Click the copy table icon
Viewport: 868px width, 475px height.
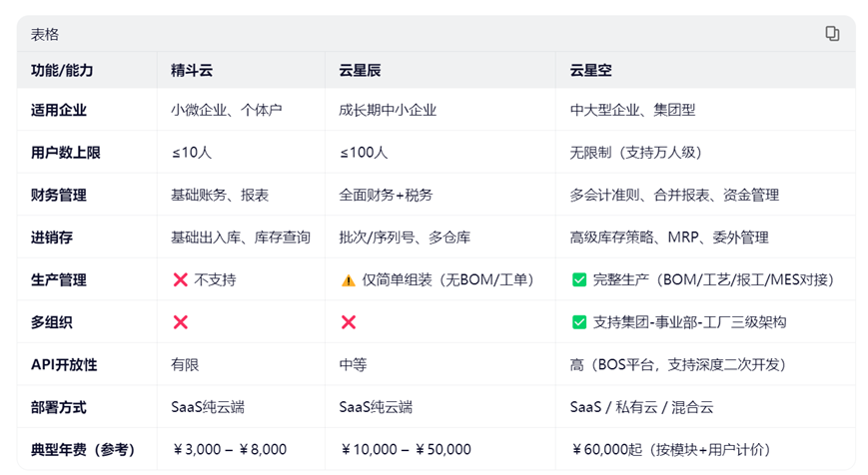tap(832, 34)
